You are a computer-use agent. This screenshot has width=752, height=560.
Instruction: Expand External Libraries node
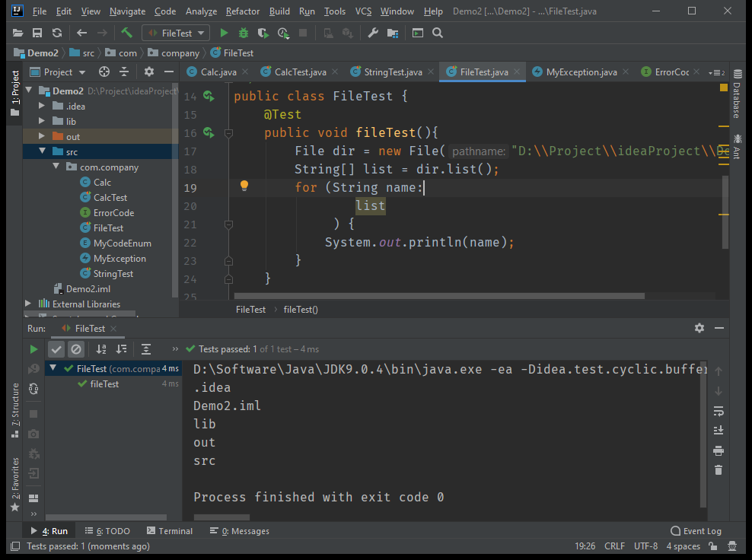pyautogui.click(x=28, y=304)
